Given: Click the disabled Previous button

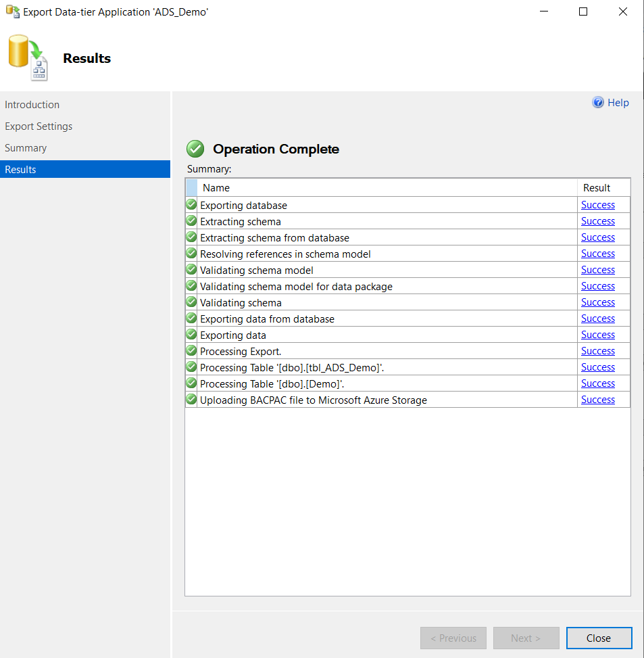Looking at the screenshot, I should 453,638.
